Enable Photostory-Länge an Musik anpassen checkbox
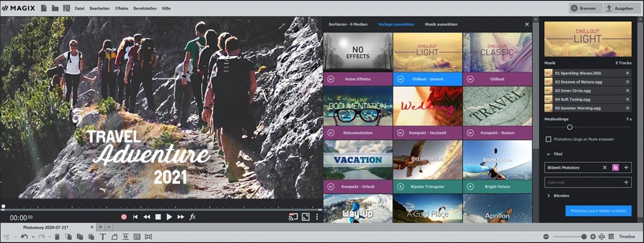This screenshot has height=243, width=644. pyautogui.click(x=548, y=139)
